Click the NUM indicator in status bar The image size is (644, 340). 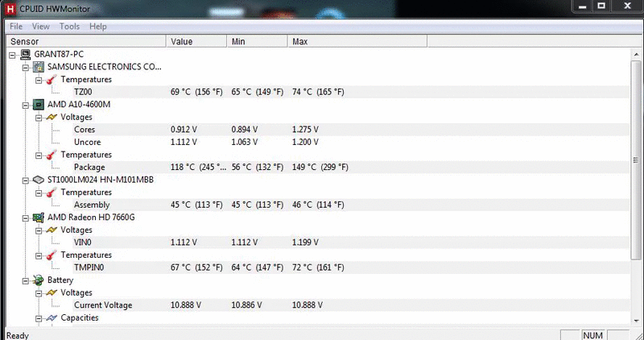click(x=592, y=335)
